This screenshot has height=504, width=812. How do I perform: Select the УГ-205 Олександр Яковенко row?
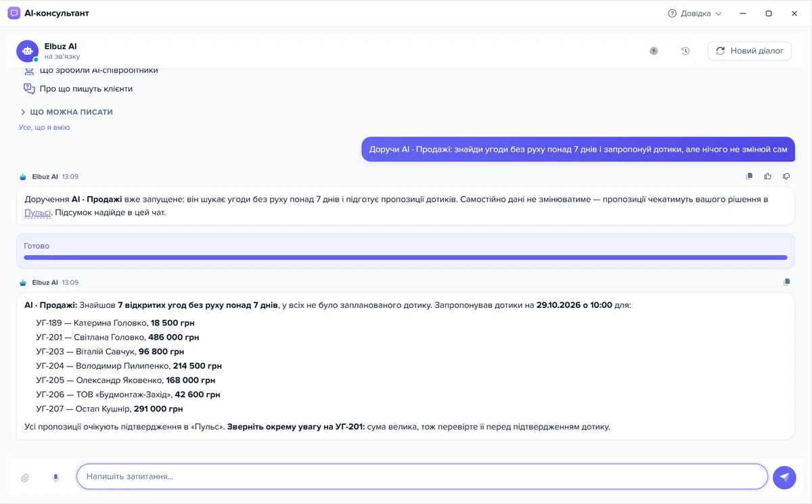click(x=126, y=380)
